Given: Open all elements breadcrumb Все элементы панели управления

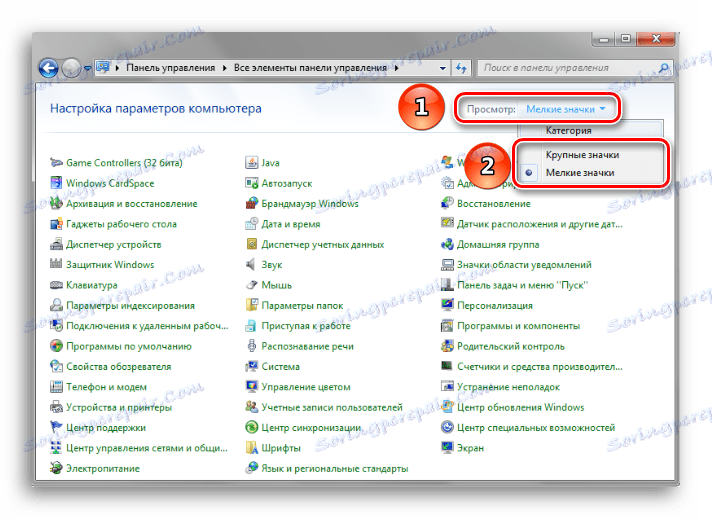Looking at the screenshot, I should 310,68.
